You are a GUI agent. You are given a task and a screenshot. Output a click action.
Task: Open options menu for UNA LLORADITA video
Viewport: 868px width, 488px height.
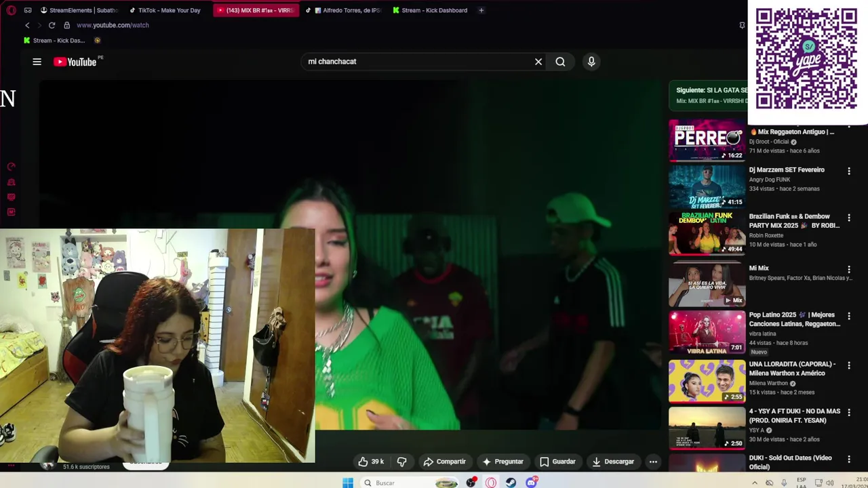click(x=848, y=366)
